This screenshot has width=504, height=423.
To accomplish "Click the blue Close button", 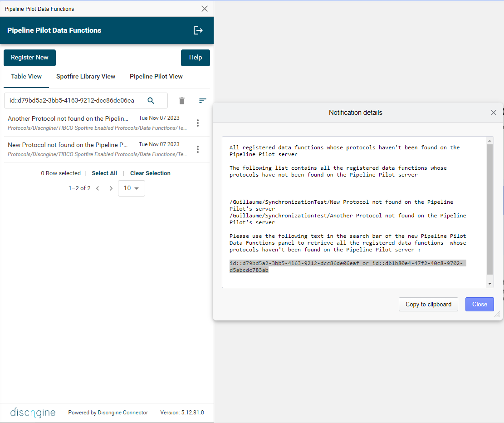I will pos(480,304).
